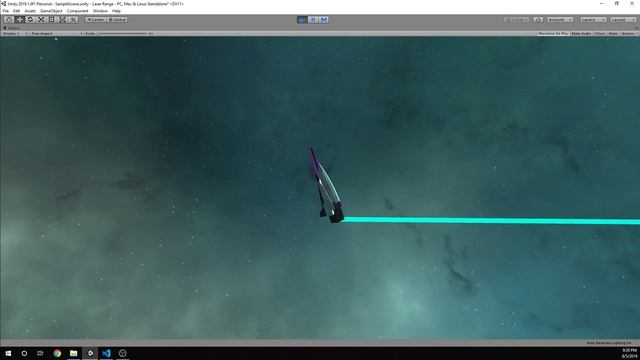Open Google Chrome from taskbar

click(x=57, y=353)
